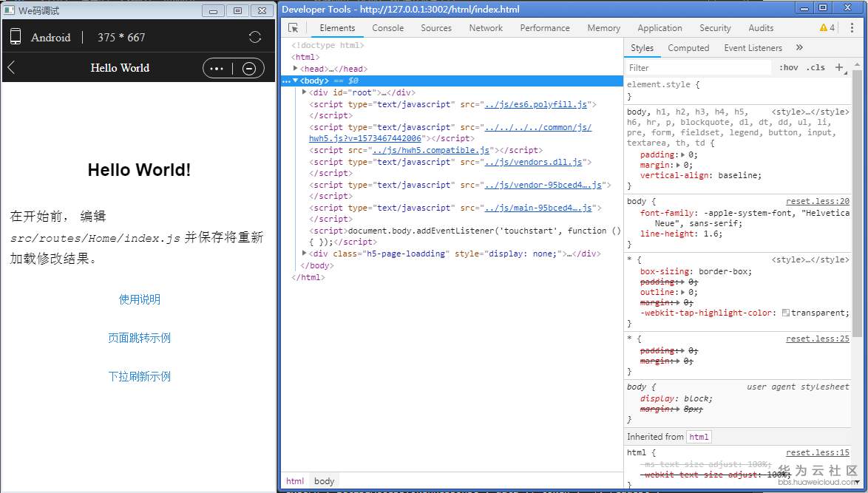Select the Event Listeners pane tab
This screenshot has width=868, height=493.
point(753,48)
